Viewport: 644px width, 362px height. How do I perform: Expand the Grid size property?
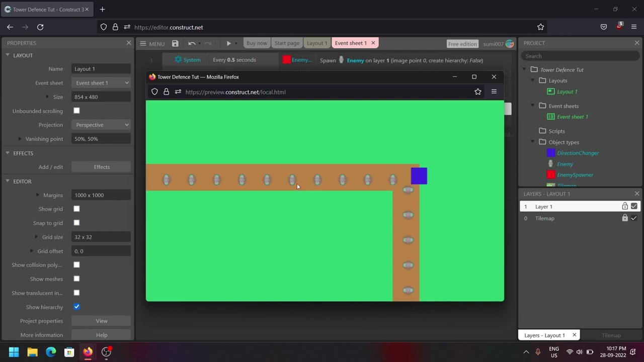[36, 237]
